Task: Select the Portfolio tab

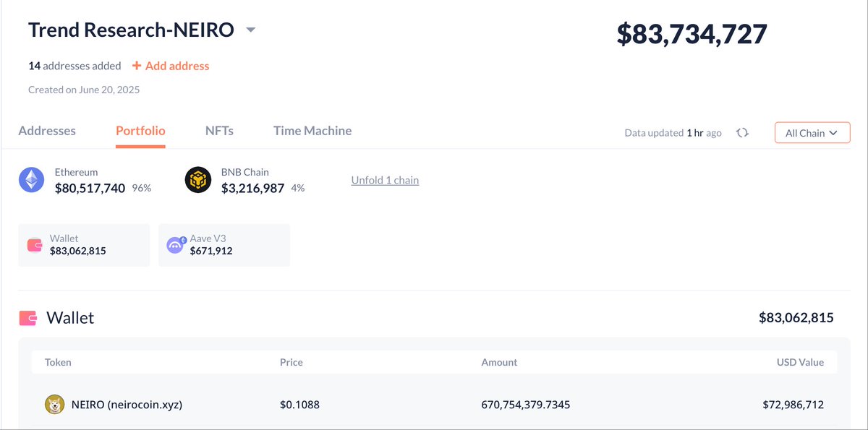Action: (140, 131)
